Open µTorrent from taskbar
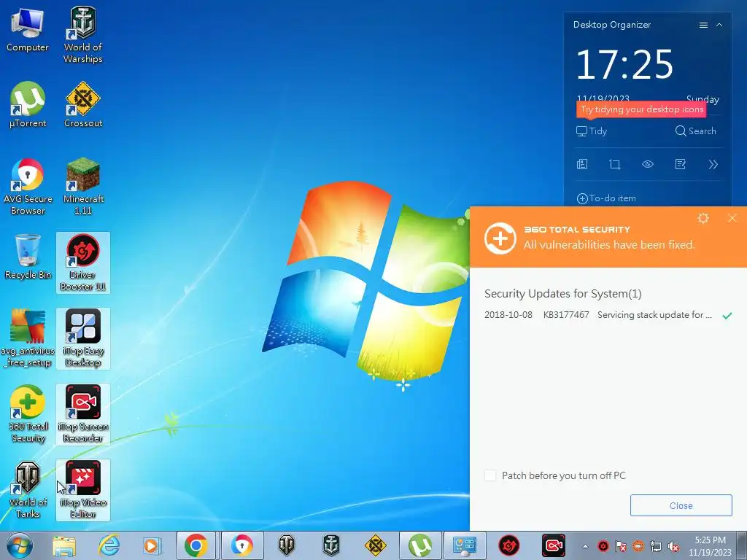747x560 pixels. [x=419, y=545]
